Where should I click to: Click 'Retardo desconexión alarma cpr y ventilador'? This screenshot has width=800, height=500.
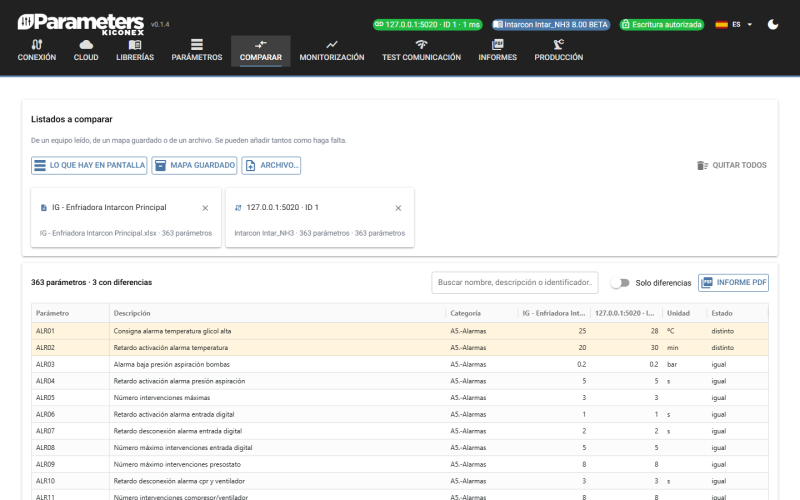179,481
